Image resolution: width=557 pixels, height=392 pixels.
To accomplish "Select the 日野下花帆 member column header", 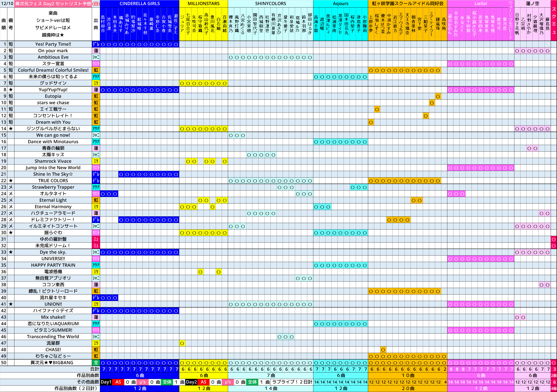I will 517,24.
